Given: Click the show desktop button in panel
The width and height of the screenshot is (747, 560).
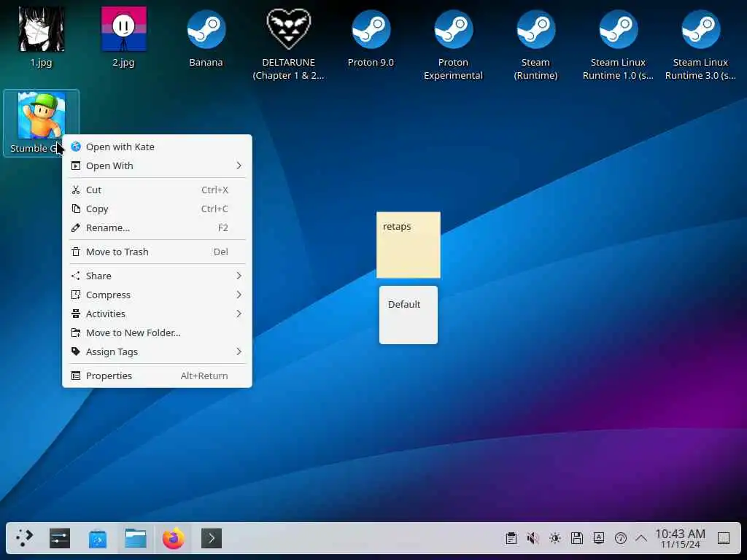Looking at the screenshot, I should (x=724, y=538).
